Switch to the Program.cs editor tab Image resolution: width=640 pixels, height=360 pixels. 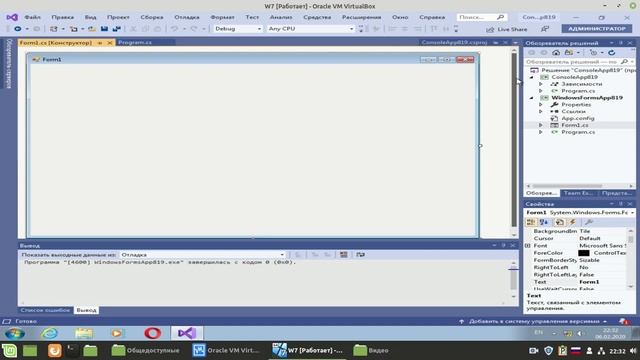click(135, 42)
